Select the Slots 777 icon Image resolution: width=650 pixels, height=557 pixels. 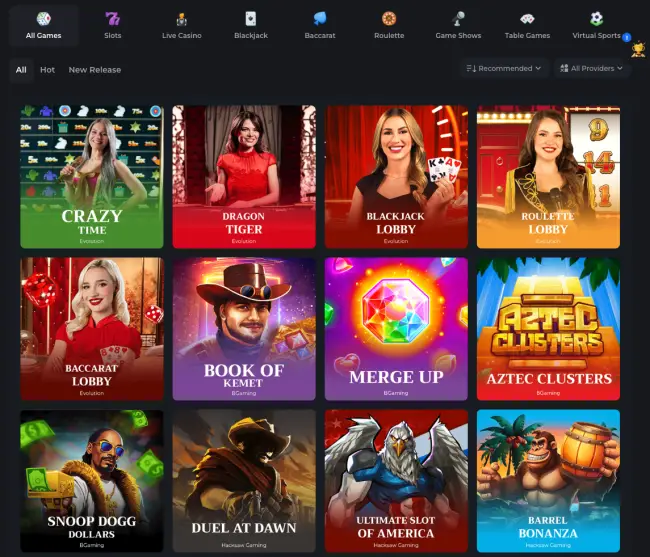click(112, 19)
